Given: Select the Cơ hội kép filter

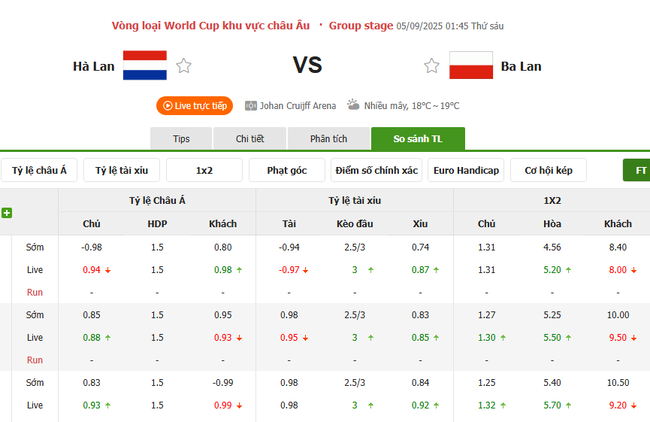Looking at the screenshot, I should 548,171.
